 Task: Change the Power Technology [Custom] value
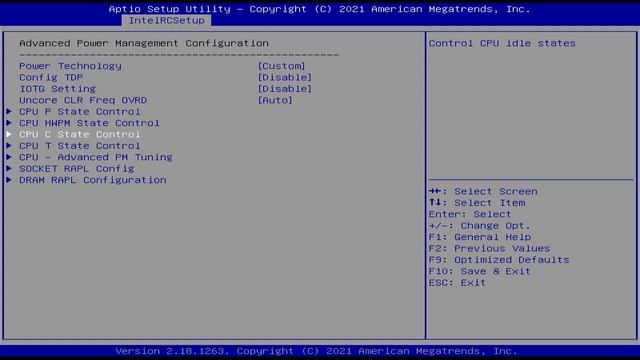point(281,66)
